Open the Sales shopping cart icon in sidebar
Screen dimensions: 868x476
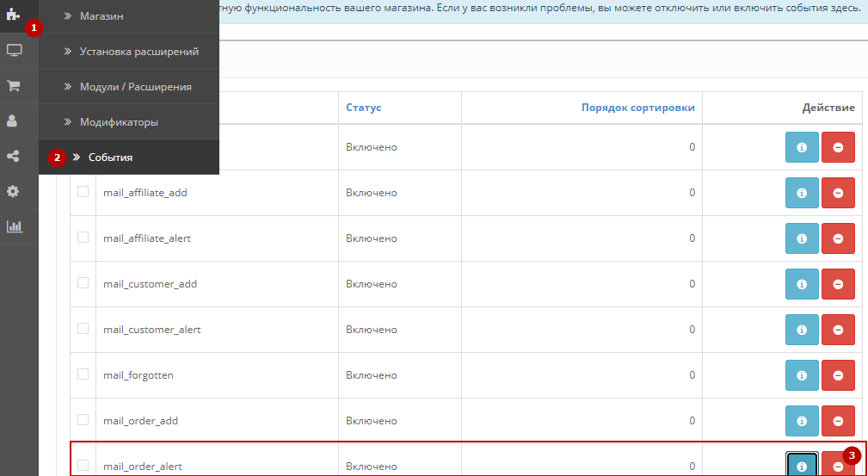pos(13,86)
